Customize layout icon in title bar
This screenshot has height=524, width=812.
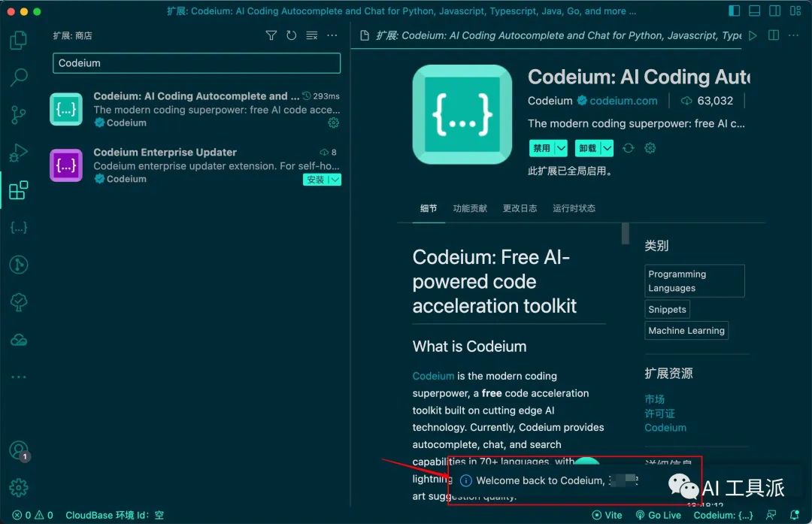795,11
